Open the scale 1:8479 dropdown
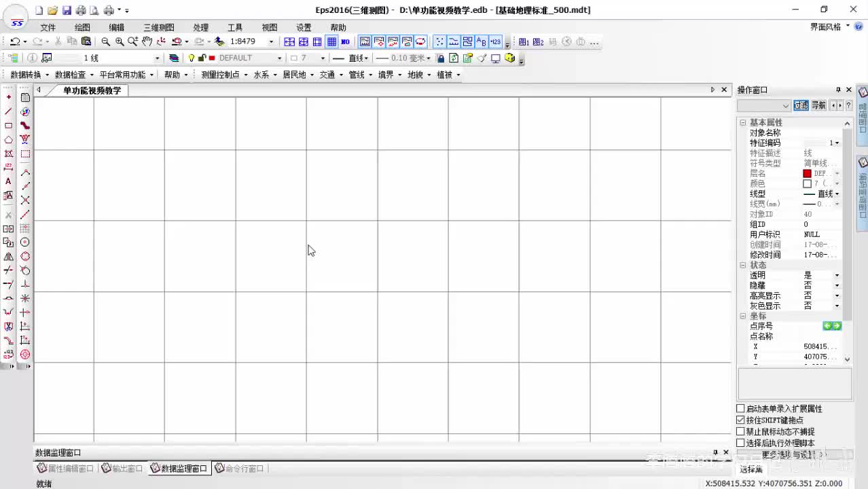Viewport: 868px width, 489px height. (272, 41)
